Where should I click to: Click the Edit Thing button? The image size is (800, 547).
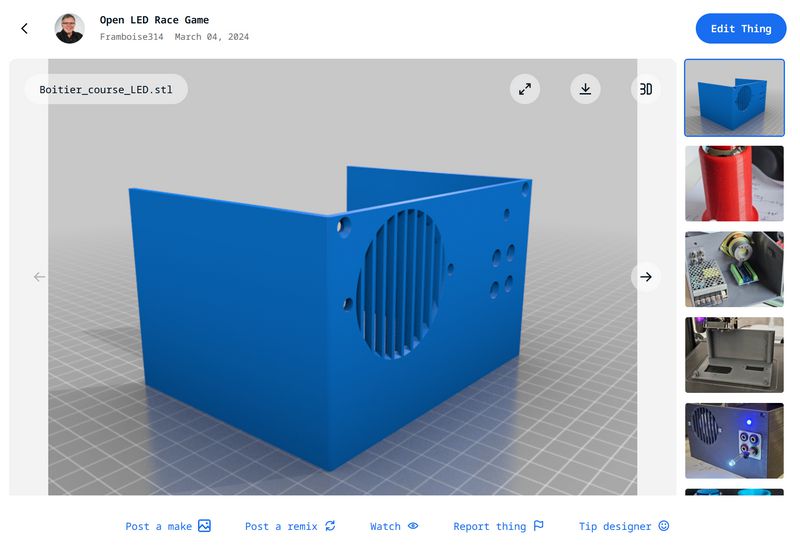(741, 29)
